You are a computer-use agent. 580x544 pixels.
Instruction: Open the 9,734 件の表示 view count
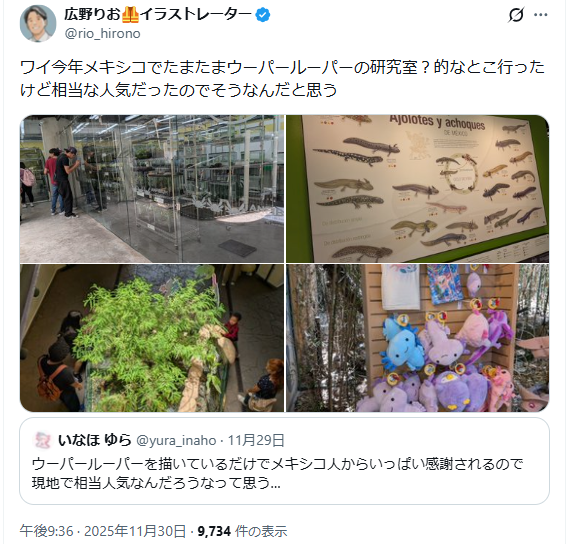coord(242,531)
